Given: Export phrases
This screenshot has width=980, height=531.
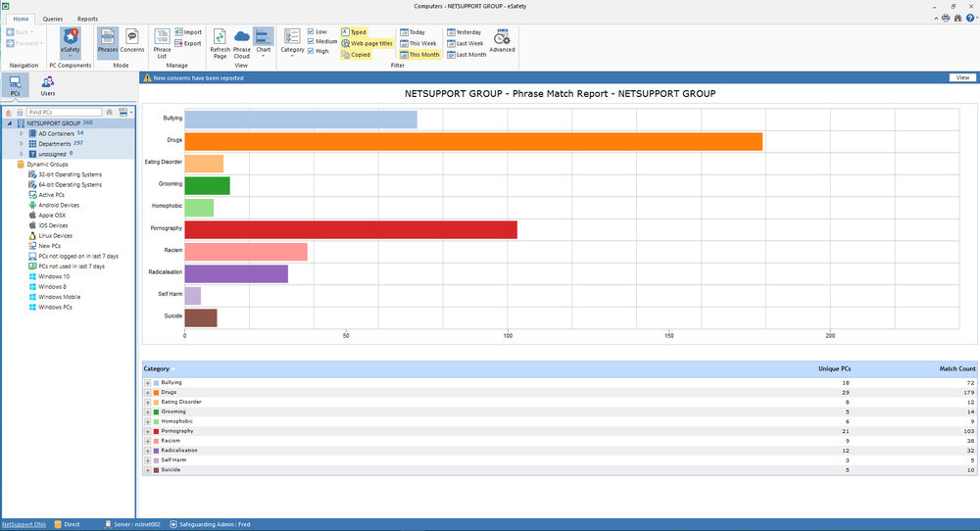Looking at the screenshot, I should click(x=188, y=44).
